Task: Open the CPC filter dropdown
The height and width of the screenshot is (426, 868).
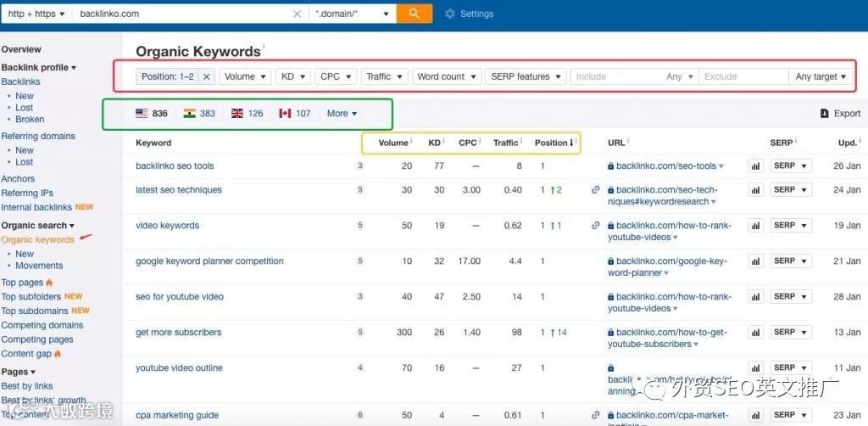Action: [x=336, y=76]
